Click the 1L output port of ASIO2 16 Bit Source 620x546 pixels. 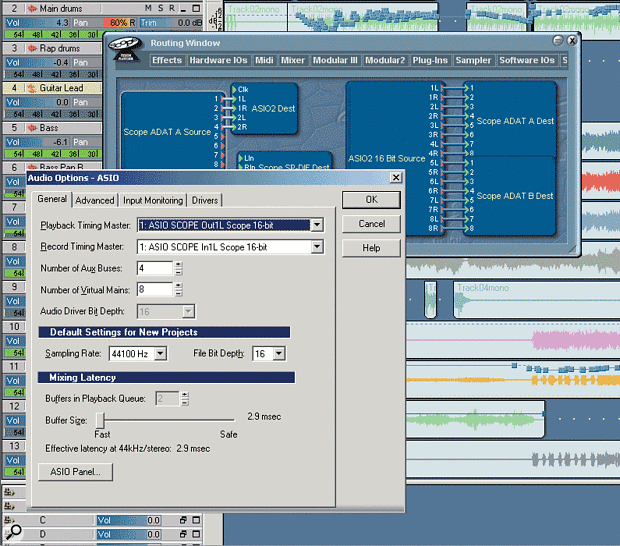tap(442, 88)
